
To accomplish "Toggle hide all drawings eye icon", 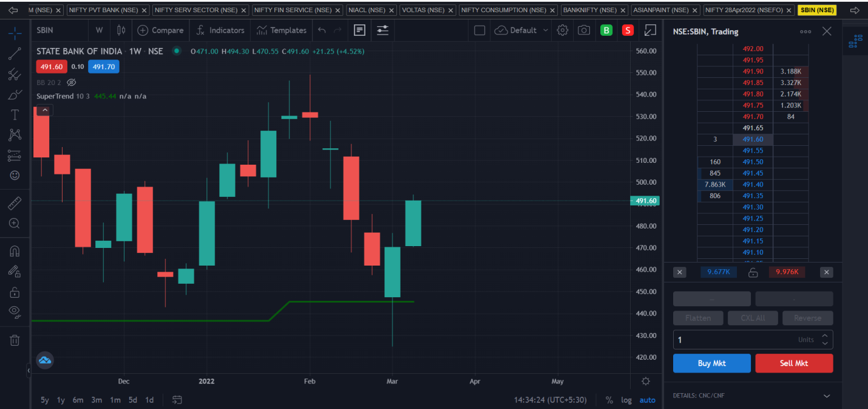I will coord(15,312).
